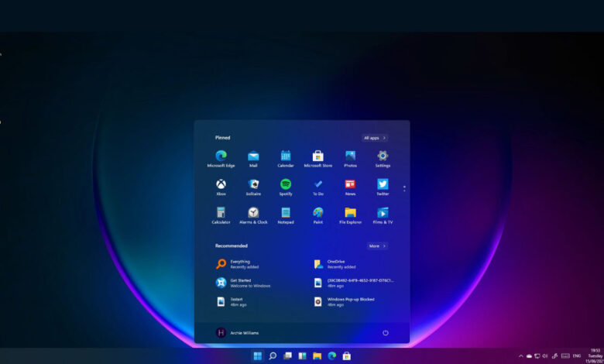Open Microsoft Store on the taskbar
Viewport: 604px width, 364px height.
[347, 356]
